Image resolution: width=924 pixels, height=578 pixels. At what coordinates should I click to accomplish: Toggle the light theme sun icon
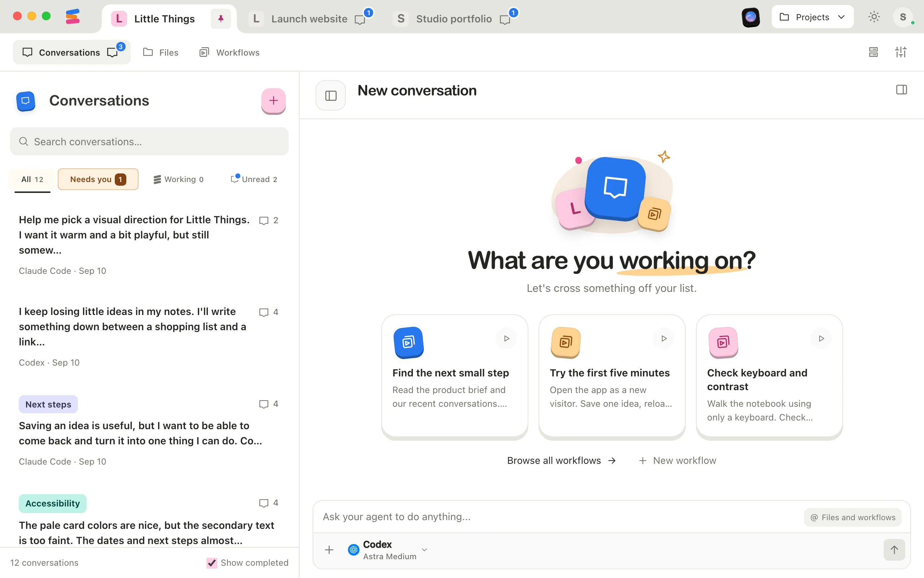873,17
